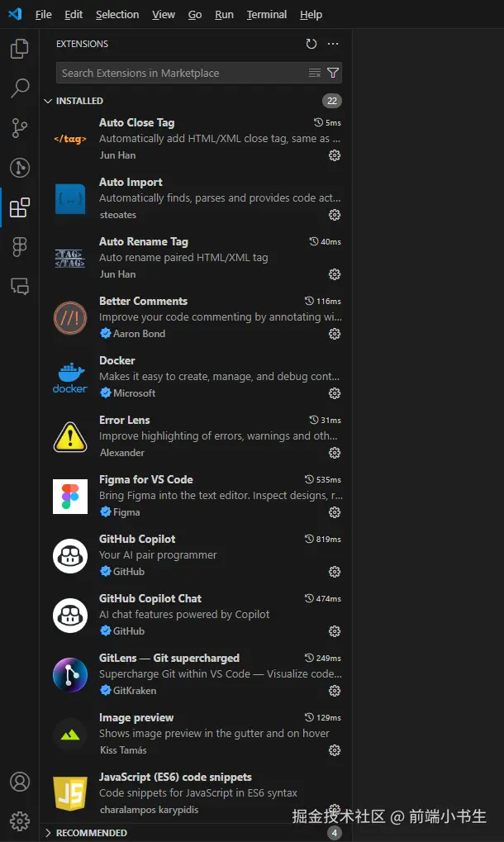Click the 819ms activation time for Copilot
The height and width of the screenshot is (842, 504).
click(323, 539)
